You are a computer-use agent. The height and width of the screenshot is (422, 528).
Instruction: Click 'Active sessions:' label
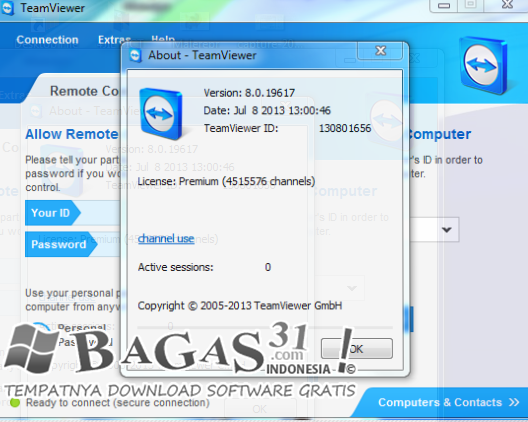coord(175,267)
